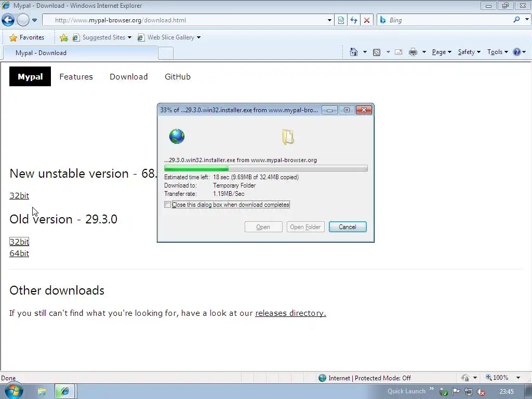Screen dimensions: 532x399
Task: Click Internet Explorer taskbar button
Action: [65, 392]
